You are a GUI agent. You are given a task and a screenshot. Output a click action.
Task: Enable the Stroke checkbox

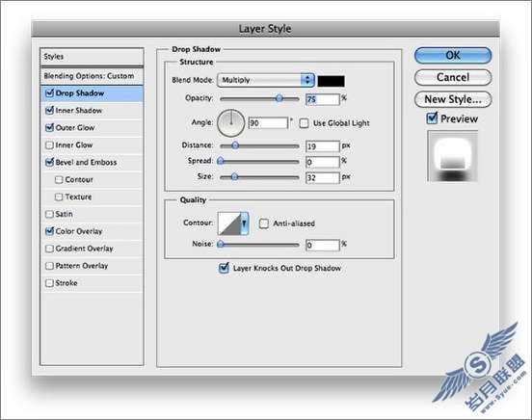click(x=49, y=283)
